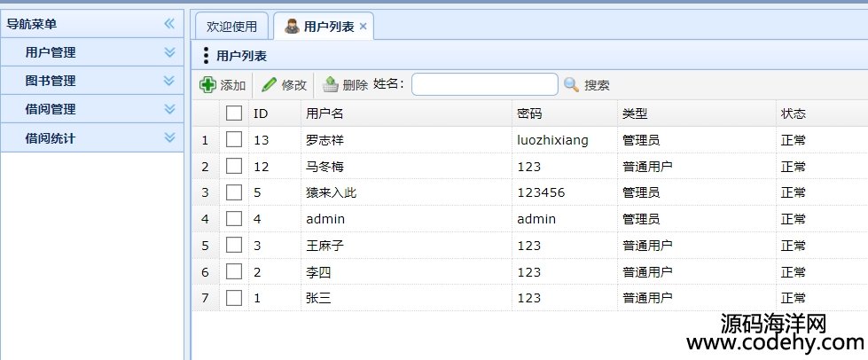
Task: Switch to the 欢迎使用 tab
Action: pos(232,27)
